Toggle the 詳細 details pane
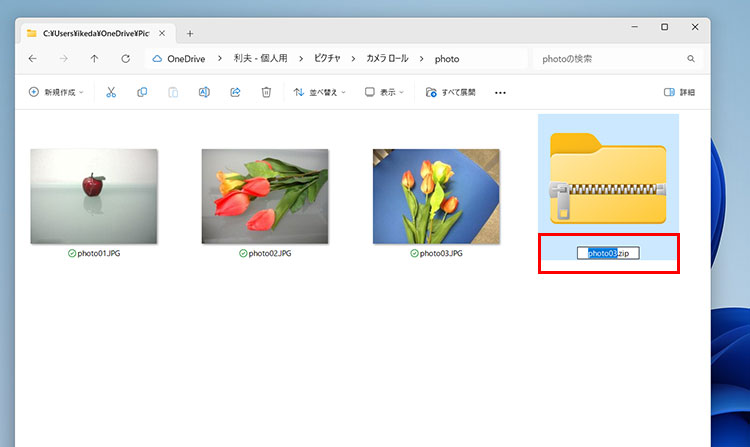 (x=679, y=92)
